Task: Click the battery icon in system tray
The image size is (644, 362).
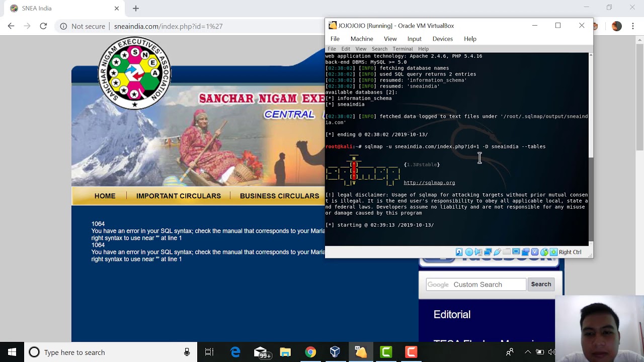Action: (540, 352)
